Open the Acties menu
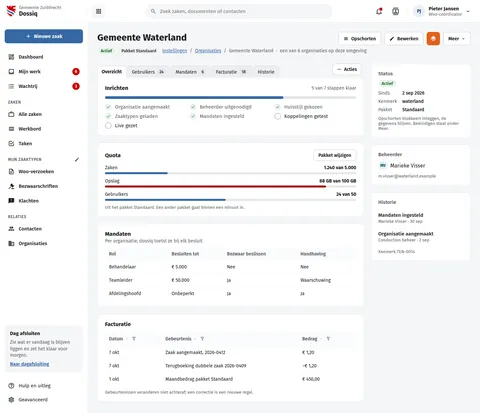Screen dimensions: 480x413 pyautogui.click(x=347, y=69)
